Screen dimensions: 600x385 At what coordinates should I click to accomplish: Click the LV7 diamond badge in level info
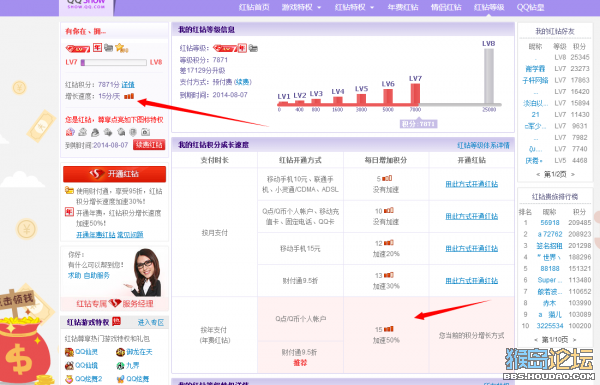tap(225, 48)
